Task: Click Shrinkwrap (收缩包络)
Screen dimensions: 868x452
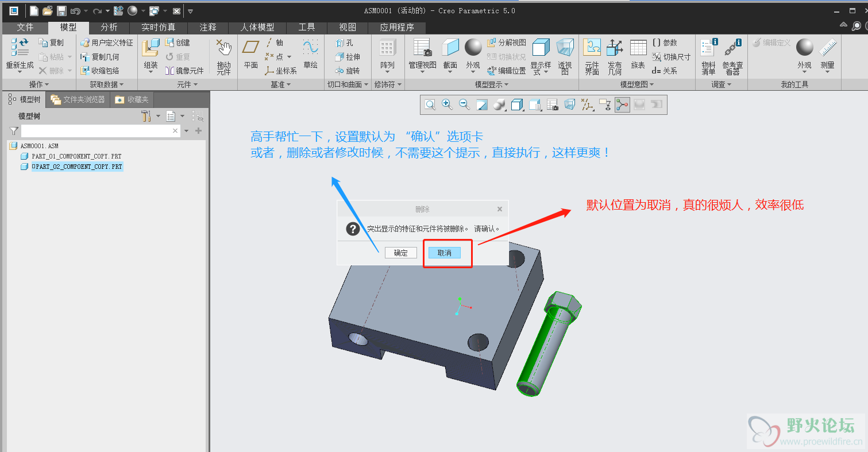Action: [99, 71]
